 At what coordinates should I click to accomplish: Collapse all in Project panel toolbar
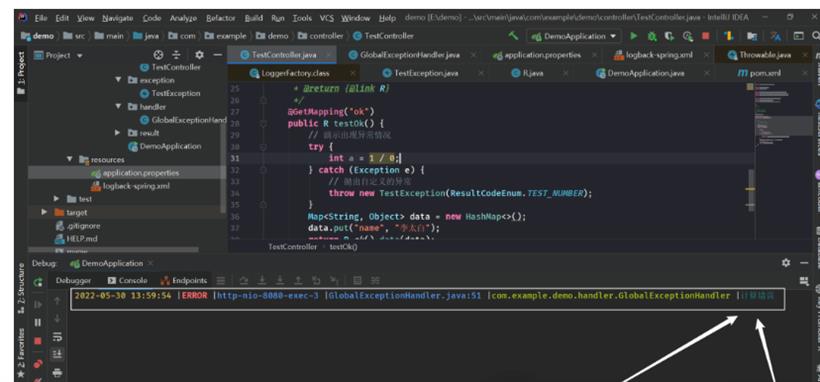(x=177, y=55)
